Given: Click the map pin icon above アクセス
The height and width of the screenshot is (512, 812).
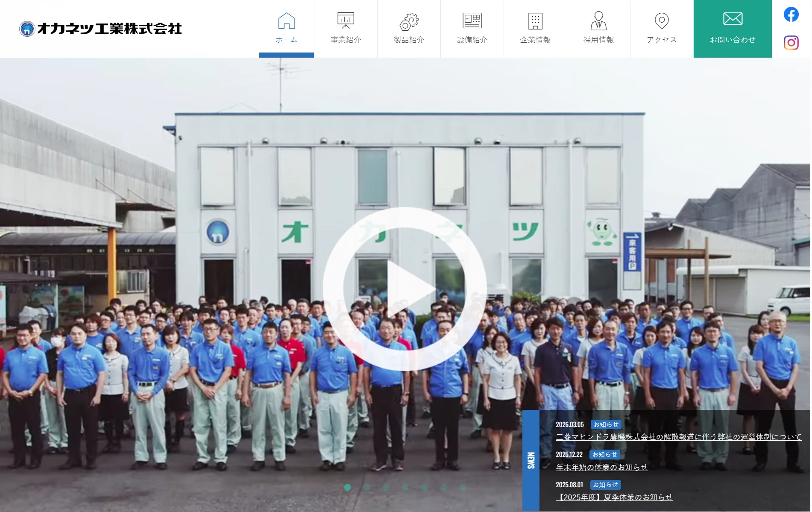Looking at the screenshot, I should pos(662,21).
